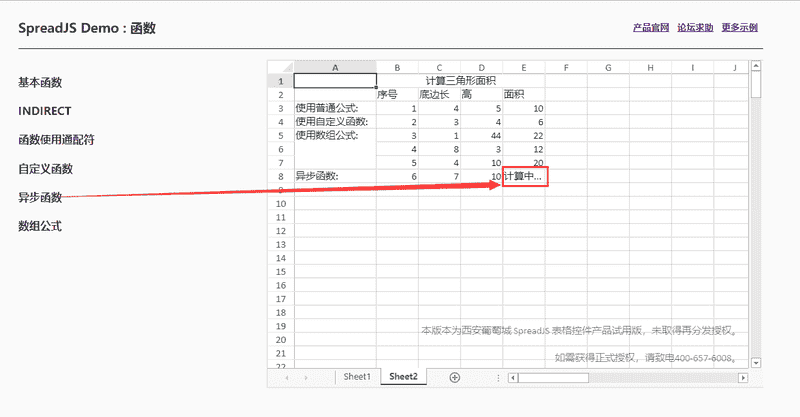Click the 使用数组公式: cell
Image resolution: width=800 pixels, height=417 pixels.
(x=335, y=135)
